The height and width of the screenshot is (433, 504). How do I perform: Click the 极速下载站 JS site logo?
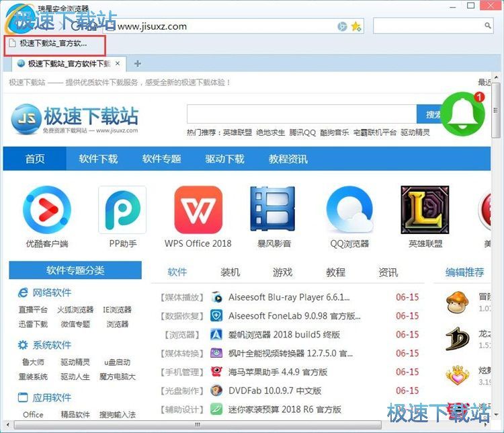(75, 118)
